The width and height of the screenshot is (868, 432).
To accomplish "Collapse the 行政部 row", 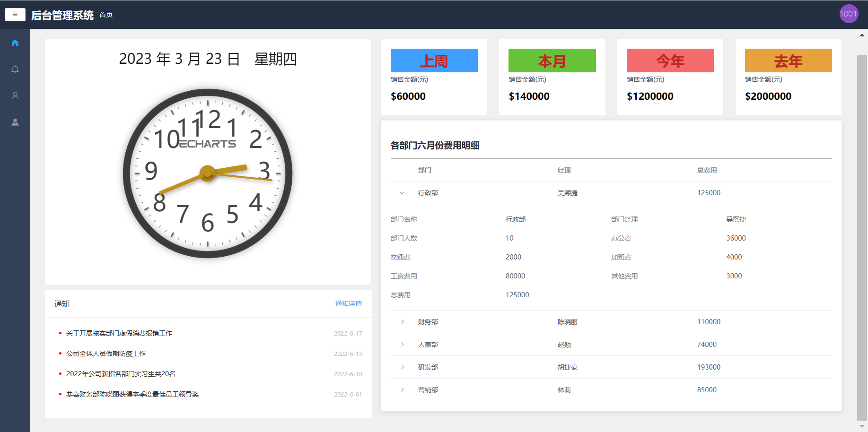I will tap(402, 193).
